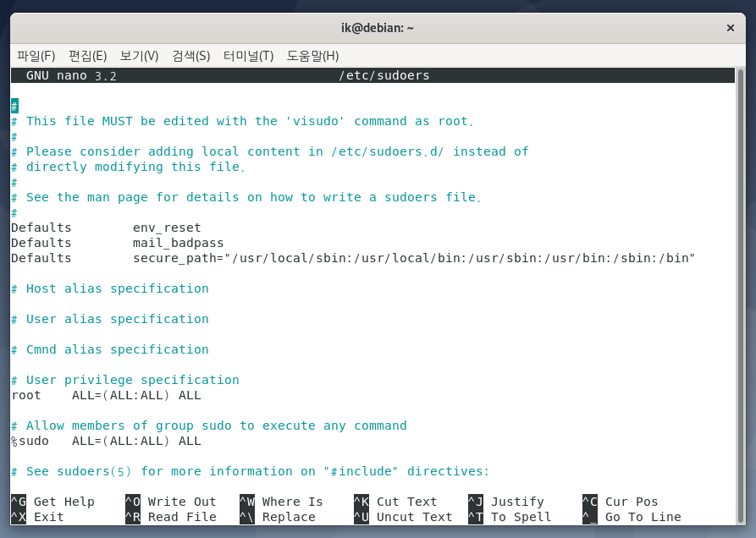The height and width of the screenshot is (538, 756).
Task: Click the /etc/sudoers file title in nano
Action: (384, 75)
